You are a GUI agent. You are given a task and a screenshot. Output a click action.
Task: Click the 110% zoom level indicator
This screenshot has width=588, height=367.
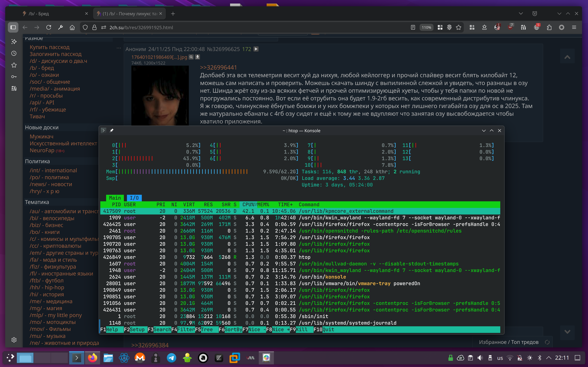(426, 27)
